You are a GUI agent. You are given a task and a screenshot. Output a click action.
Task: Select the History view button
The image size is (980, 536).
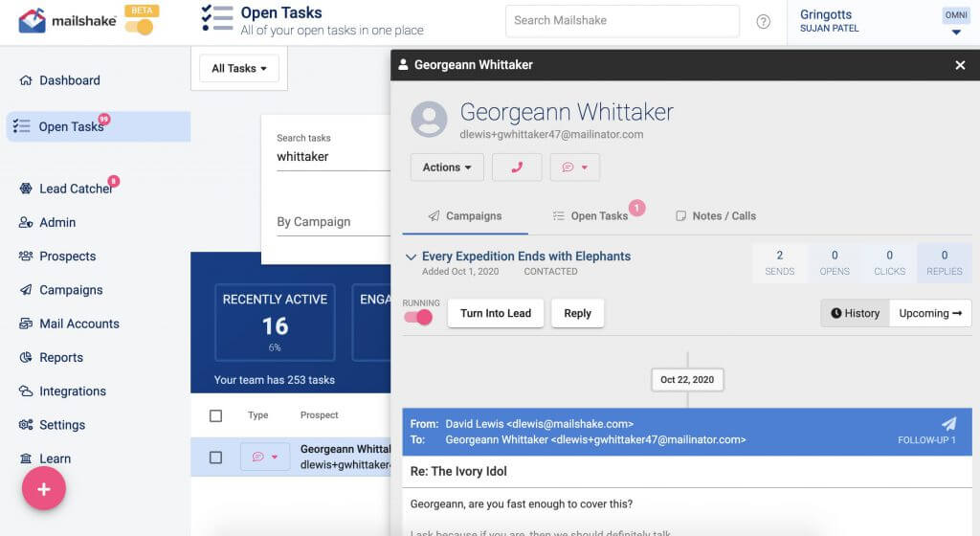(855, 314)
